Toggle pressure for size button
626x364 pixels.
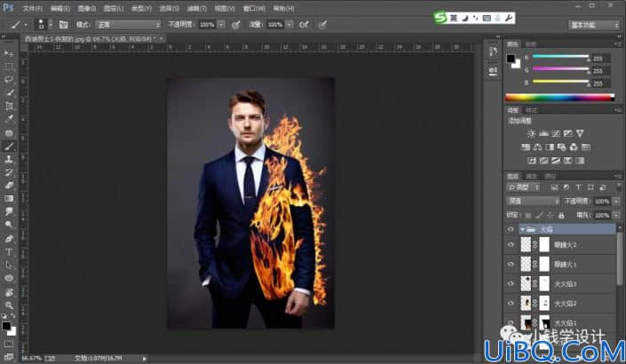point(322,25)
